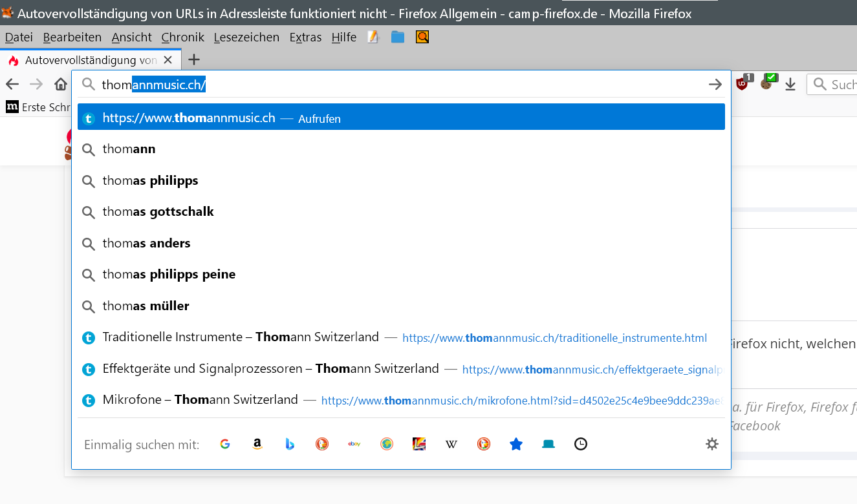Search once with Google
The width and height of the screenshot is (857, 504).
tap(225, 444)
